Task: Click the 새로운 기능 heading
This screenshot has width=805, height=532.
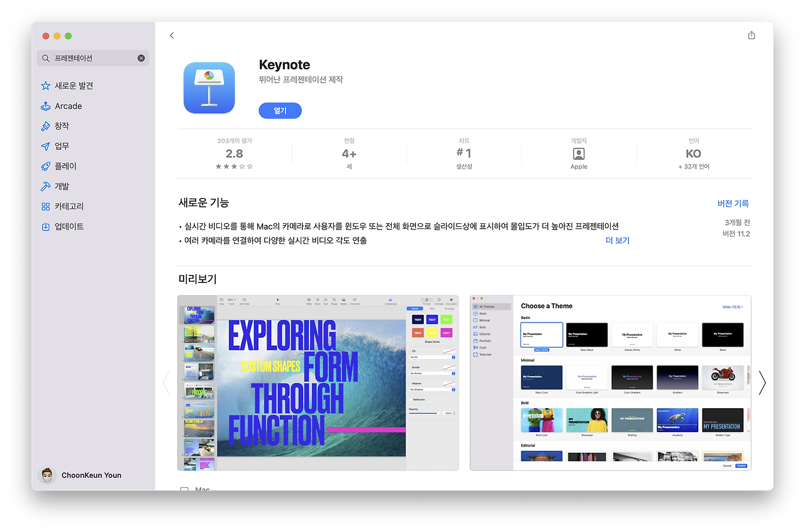Action: [204, 202]
